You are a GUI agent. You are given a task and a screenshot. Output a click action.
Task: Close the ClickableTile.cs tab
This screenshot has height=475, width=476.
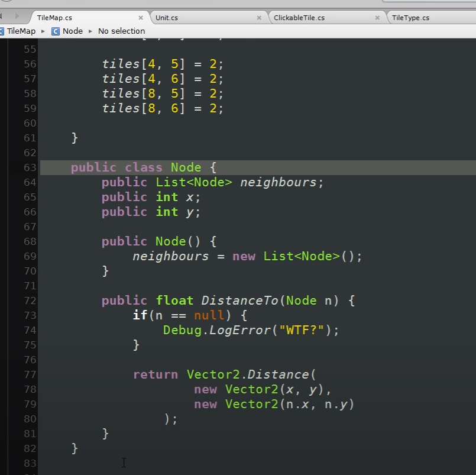click(377, 18)
